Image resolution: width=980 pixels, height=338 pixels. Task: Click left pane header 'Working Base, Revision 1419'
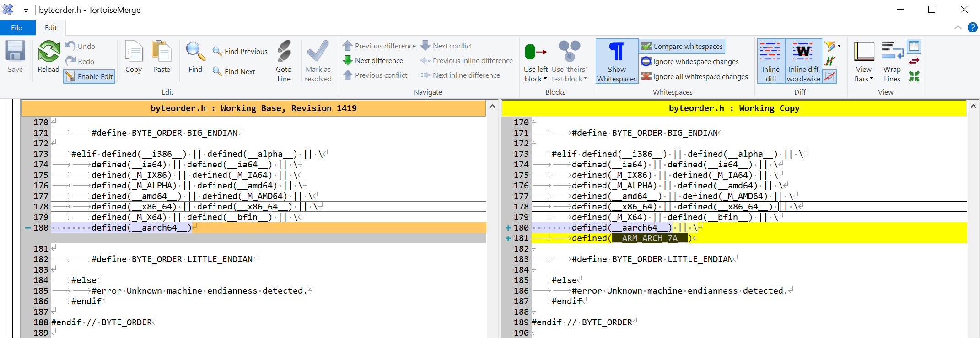point(253,108)
